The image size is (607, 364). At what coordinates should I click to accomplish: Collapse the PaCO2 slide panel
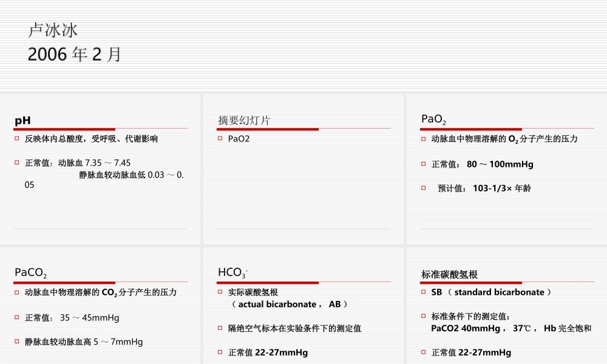(x=100, y=309)
